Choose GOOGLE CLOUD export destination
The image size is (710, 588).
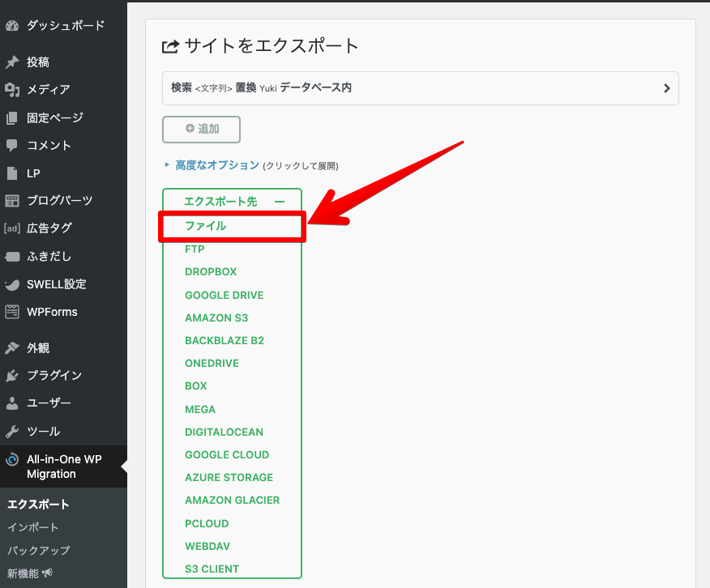[x=227, y=454]
